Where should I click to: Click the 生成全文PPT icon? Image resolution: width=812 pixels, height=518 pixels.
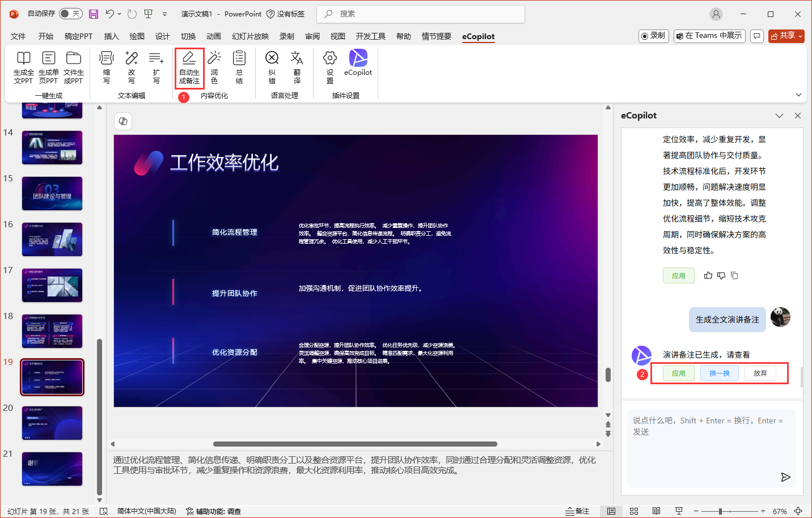pos(23,67)
